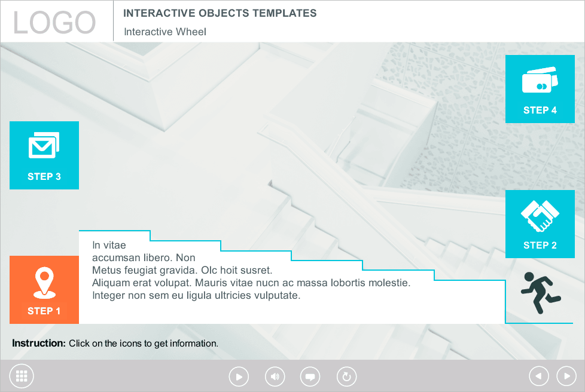
Task: Advance to the next slide with the right arrow
Action: coord(566,376)
